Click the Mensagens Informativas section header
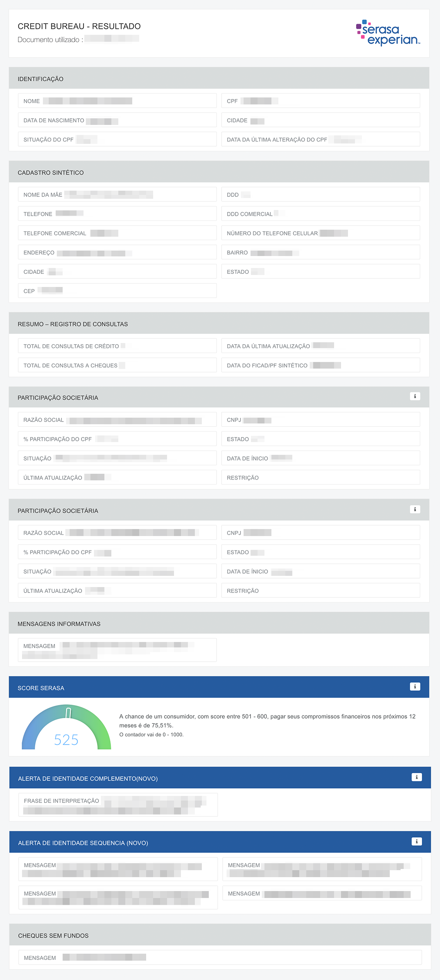 point(59,624)
